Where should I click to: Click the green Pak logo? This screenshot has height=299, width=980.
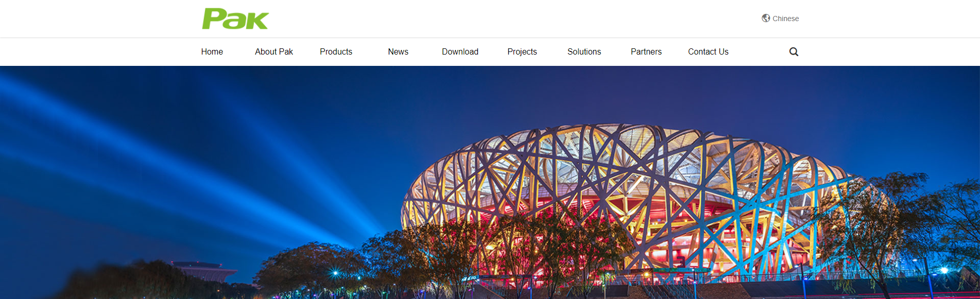(235, 19)
